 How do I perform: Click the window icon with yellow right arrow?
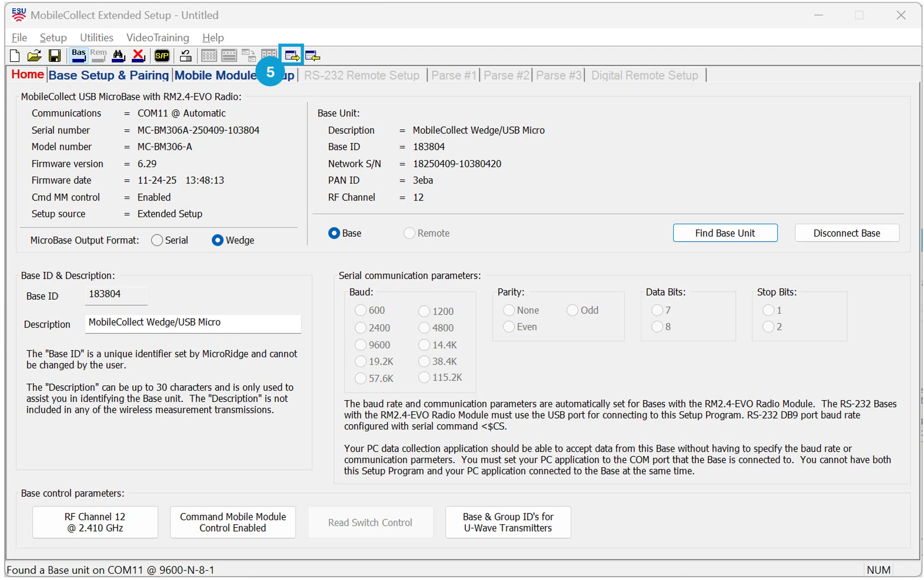pyautogui.click(x=292, y=56)
